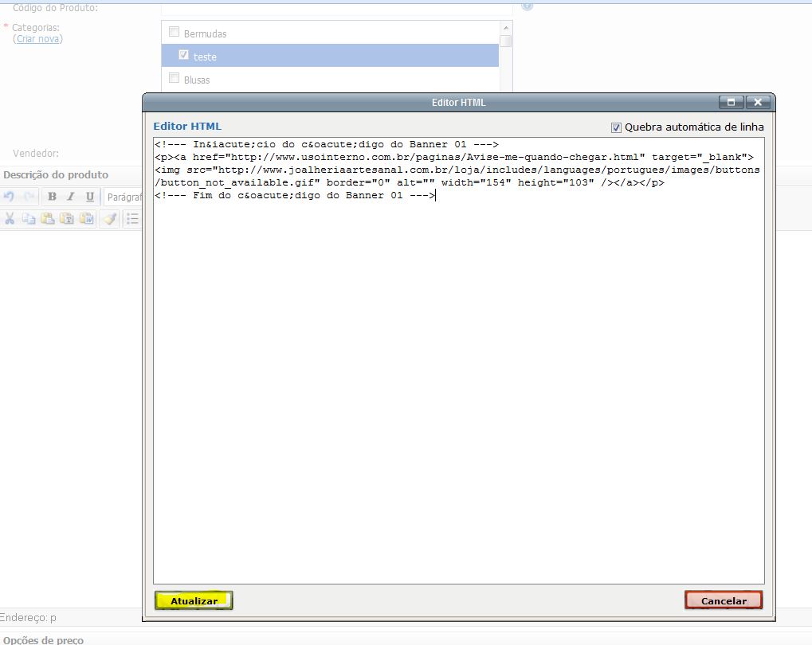The height and width of the screenshot is (645, 812).
Task: Click the Paste clipboard icon
Action: (48, 218)
